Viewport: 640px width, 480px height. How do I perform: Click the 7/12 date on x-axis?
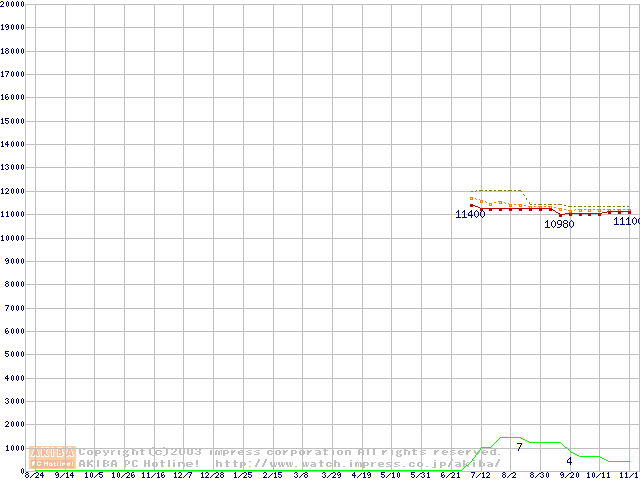480,476
